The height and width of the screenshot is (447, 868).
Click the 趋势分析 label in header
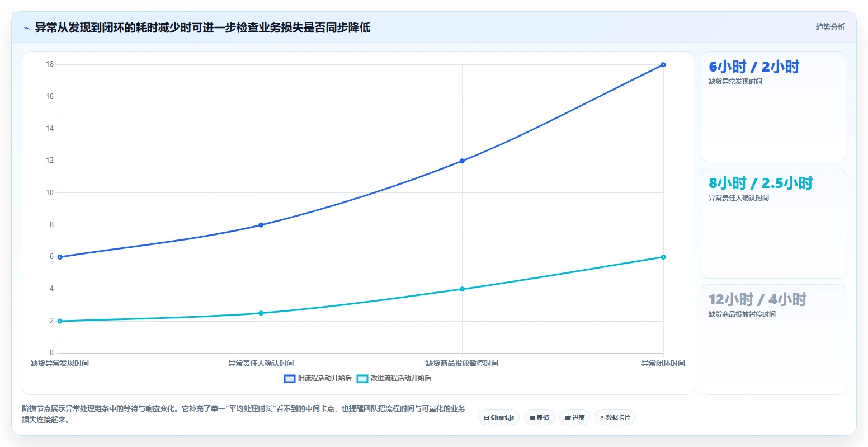tap(830, 27)
